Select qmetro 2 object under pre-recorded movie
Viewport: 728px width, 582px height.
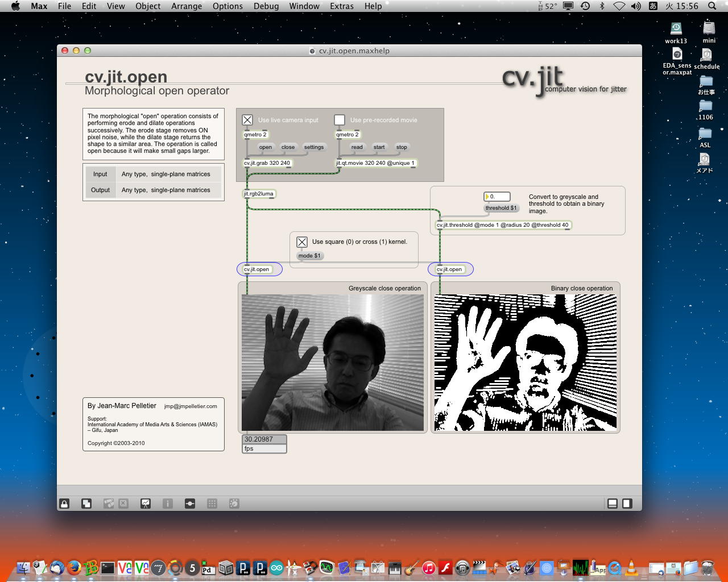point(348,135)
